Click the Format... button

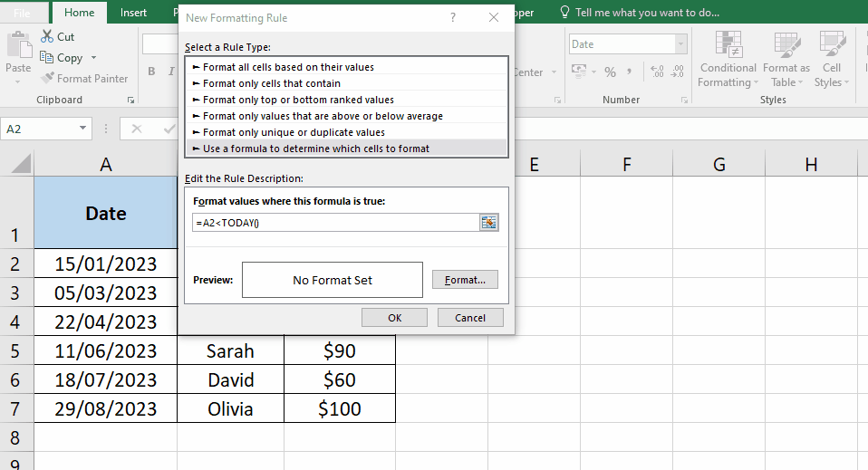coord(465,280)
